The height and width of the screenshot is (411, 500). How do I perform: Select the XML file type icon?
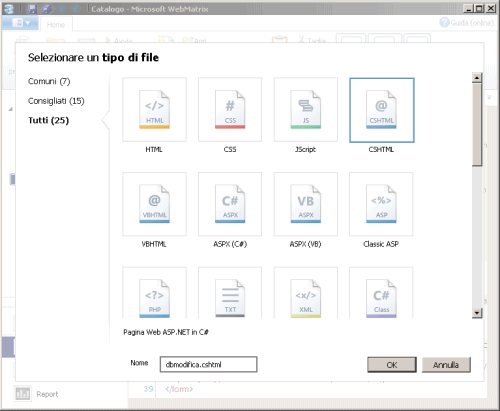click(306, 293)
